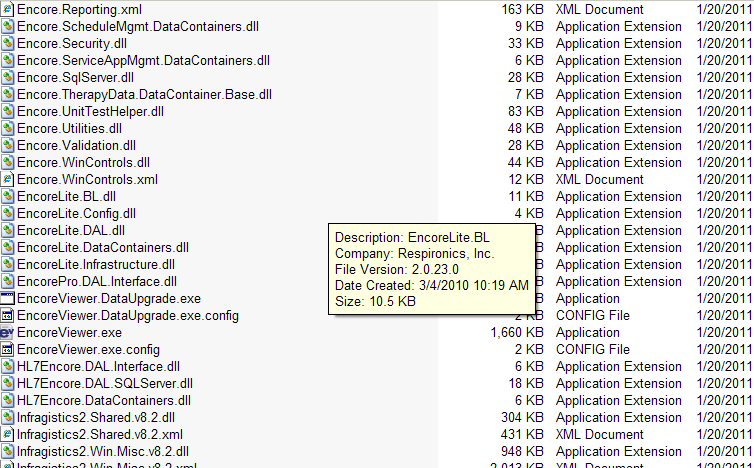Viewport: 754px width, 468px height.
Task: Click the HL7Encore.DAL.SQLServer.dll file icon
Action: point(7,383)
